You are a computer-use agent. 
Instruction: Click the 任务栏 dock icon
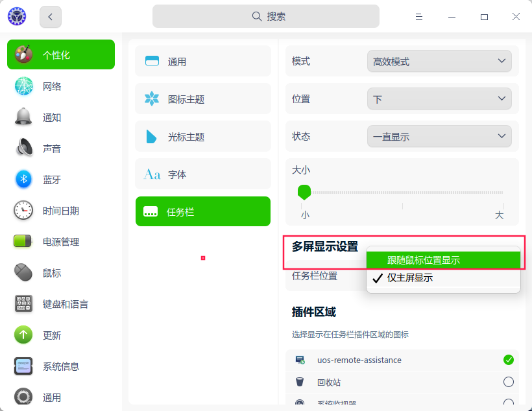(151, 211)
